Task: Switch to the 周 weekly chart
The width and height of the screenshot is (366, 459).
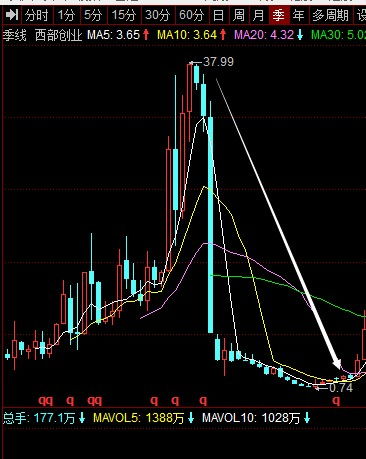Action: pos(238,15)
